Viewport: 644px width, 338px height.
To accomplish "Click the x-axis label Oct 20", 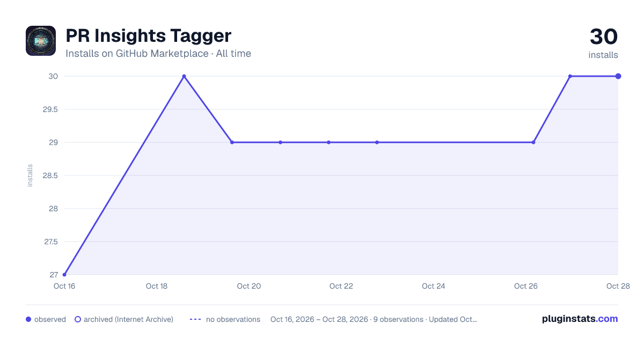I will tap(249, 286).
